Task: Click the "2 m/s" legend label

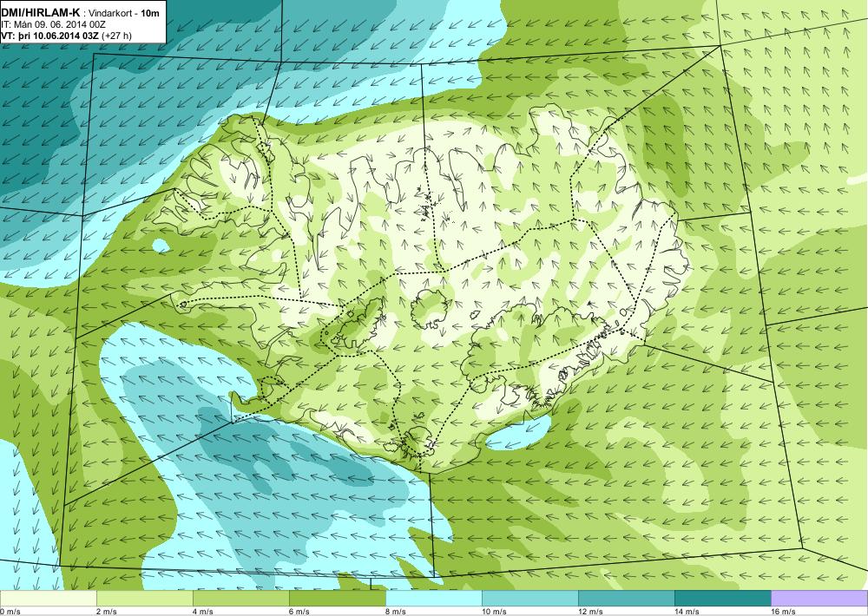Action: point(107,611)
